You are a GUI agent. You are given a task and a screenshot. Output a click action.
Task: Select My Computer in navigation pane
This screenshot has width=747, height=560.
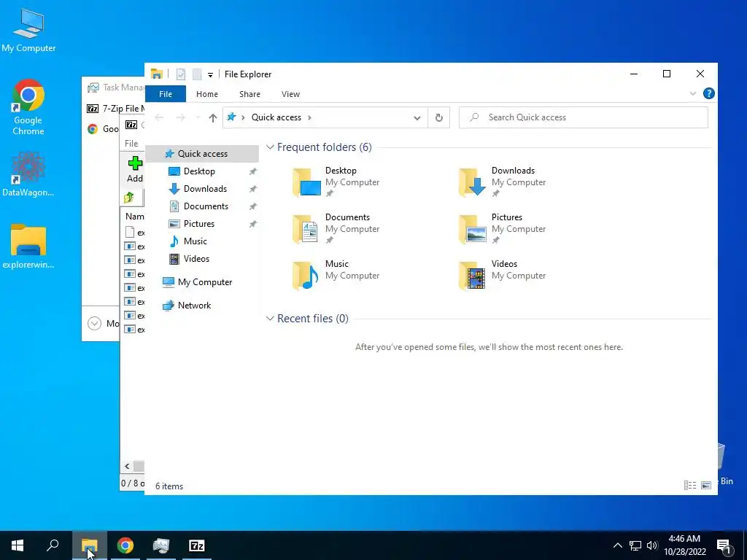205,282
